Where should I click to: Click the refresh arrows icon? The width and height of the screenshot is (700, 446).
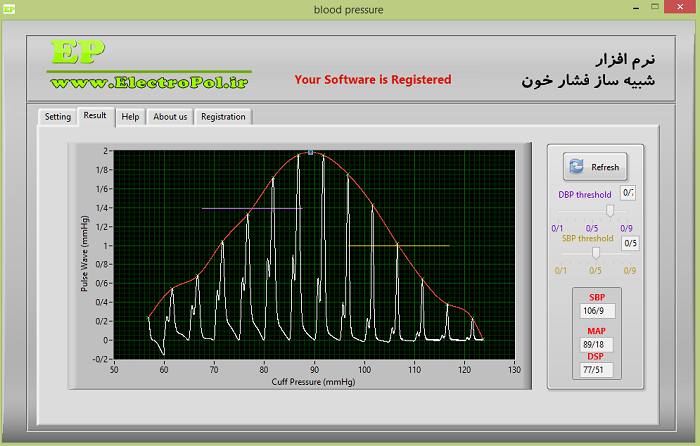point(576,167)
